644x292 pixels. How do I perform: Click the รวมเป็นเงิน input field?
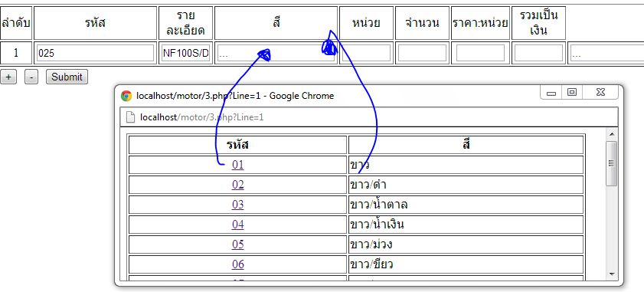538,53
